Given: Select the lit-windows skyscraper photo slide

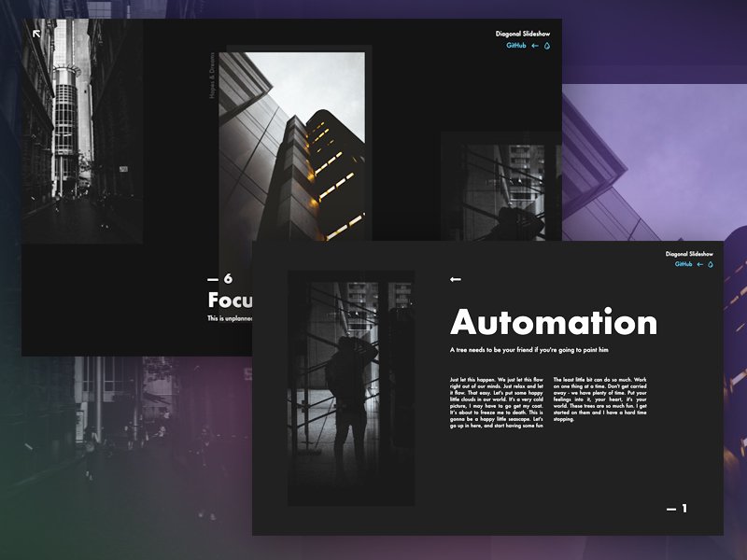Looking at the screenshot, I should 292,147.
